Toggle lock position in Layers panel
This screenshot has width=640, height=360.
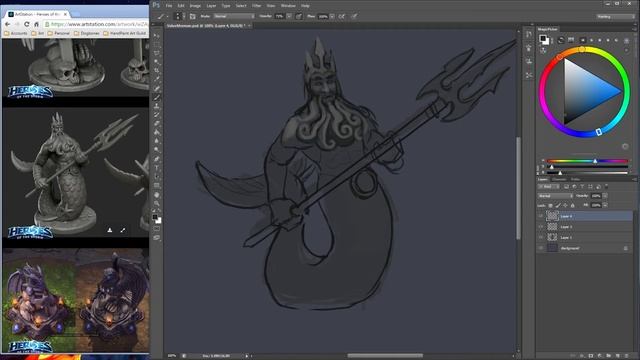click(x=565, y=205)
